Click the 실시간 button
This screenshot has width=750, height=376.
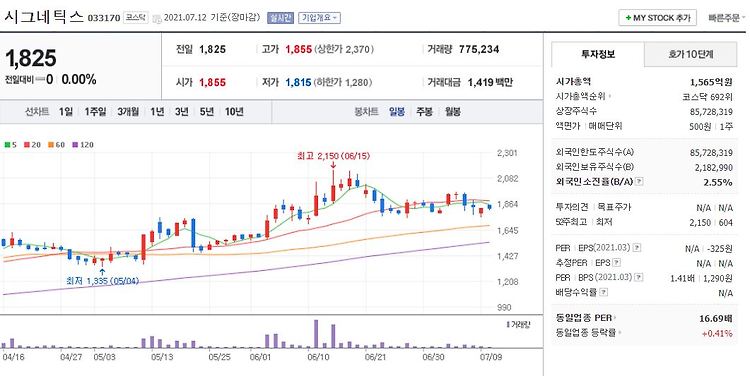point(280,18)
